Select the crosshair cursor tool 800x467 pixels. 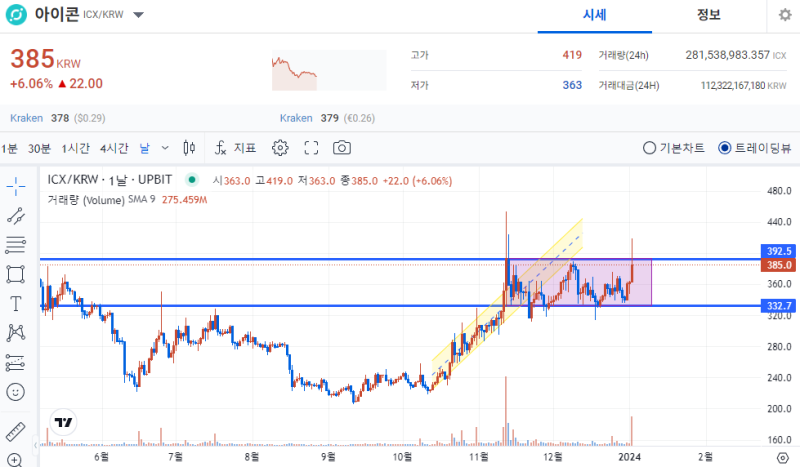point(16,186)
